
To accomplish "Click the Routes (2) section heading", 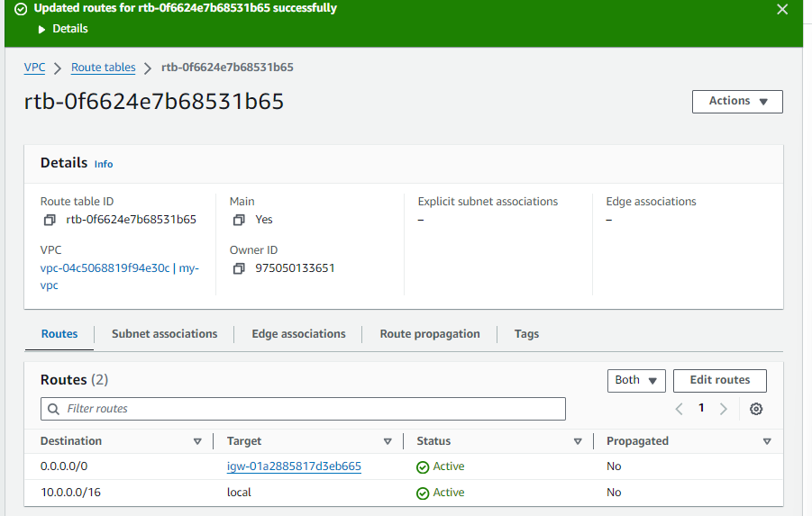I will coord(74,380).
